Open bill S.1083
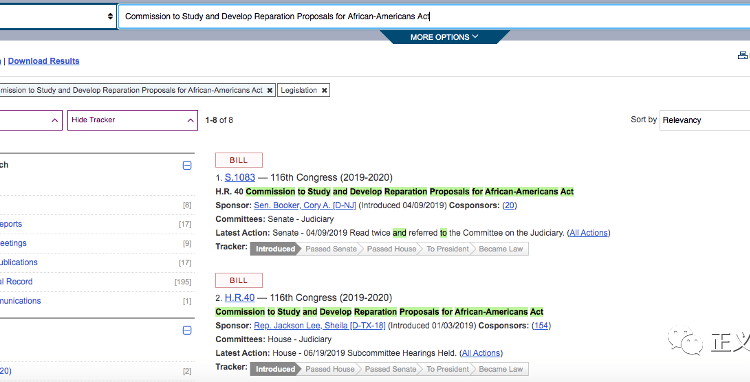Image resolution: width=750 pixels, height=382 pixels. click(240, 177)
